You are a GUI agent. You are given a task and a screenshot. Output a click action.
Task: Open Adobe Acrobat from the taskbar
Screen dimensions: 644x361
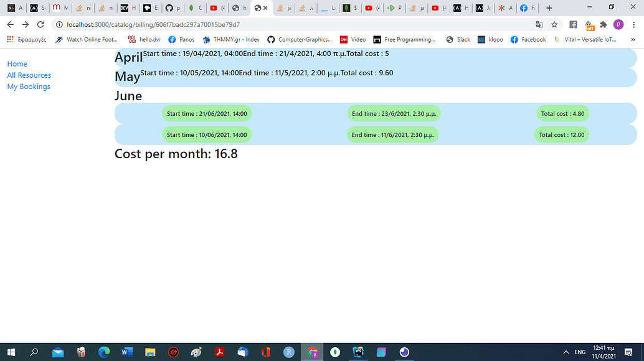click(219, 352)
